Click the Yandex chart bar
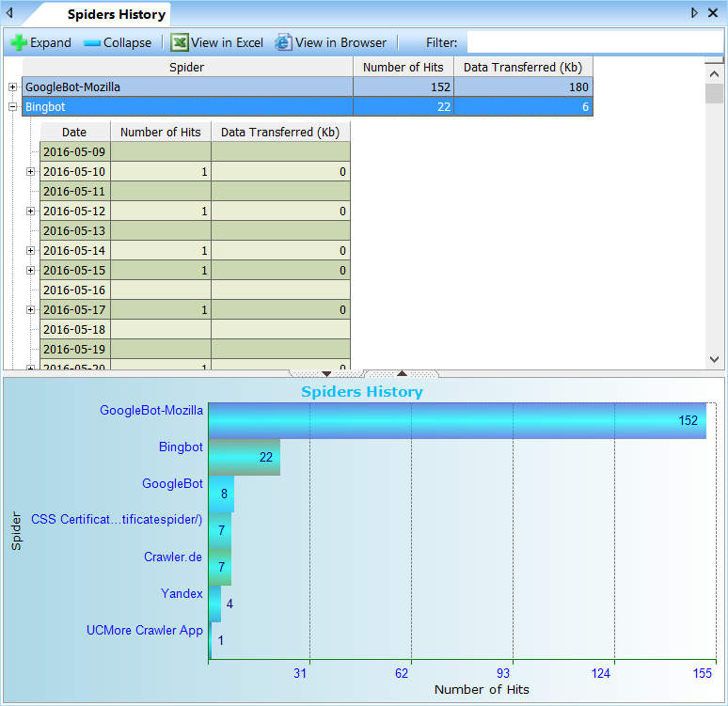 pyautogui.click(x=215, y=604)
